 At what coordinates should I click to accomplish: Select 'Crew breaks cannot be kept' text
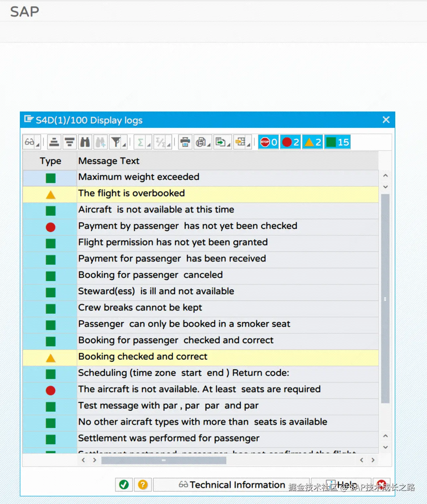(x=140, y=307)
